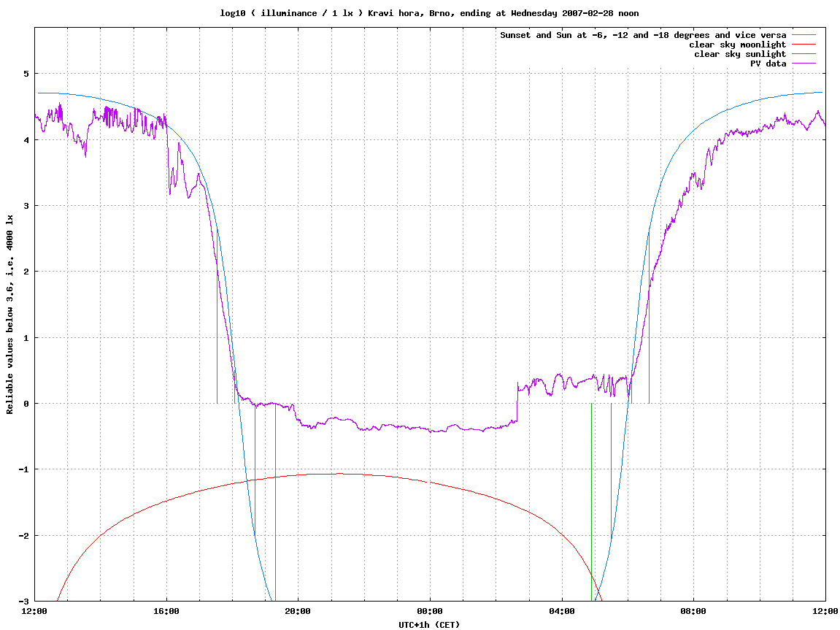
Task: Click the rightmost x-axis tick label 12:00
Action: point(825,611)
